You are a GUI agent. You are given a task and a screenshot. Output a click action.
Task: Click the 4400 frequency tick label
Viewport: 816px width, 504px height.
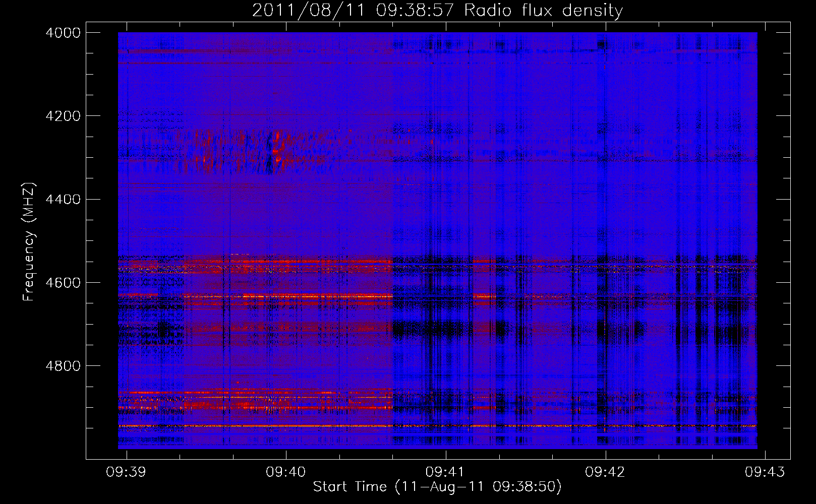coord(63,200)
